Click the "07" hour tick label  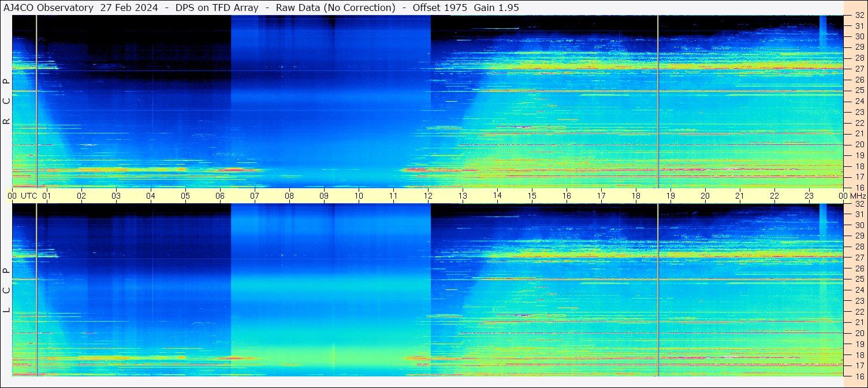point(255,196)
